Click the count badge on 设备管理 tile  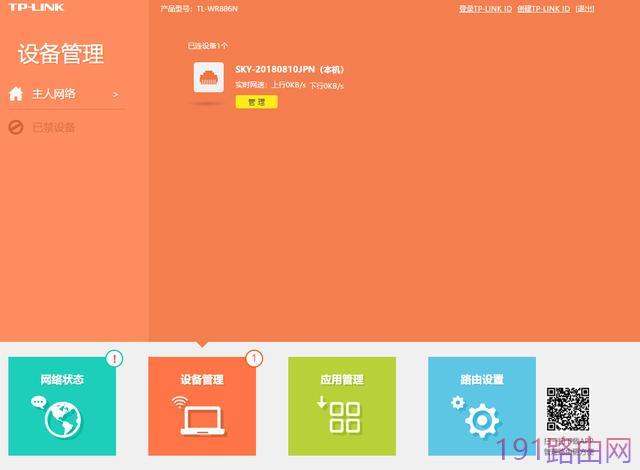click(x=254, y=359)
